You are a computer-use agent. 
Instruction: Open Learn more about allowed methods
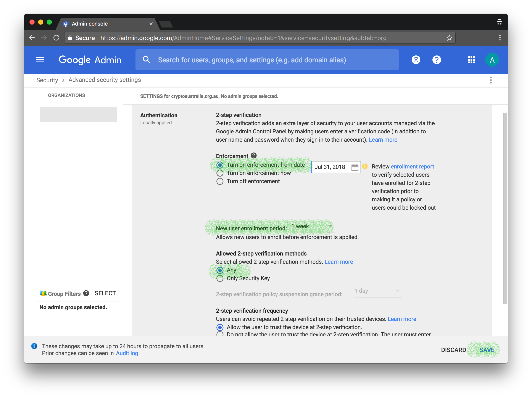coord(339,262)
